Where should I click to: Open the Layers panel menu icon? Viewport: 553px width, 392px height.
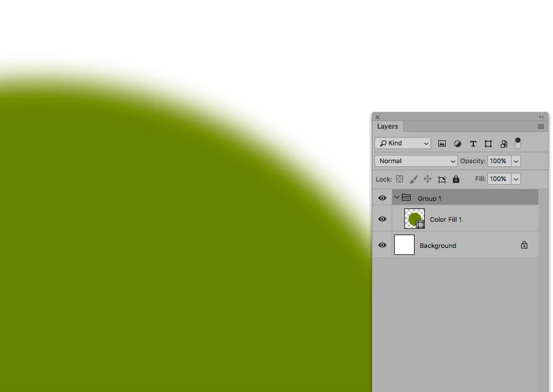(x=541, y=127)
